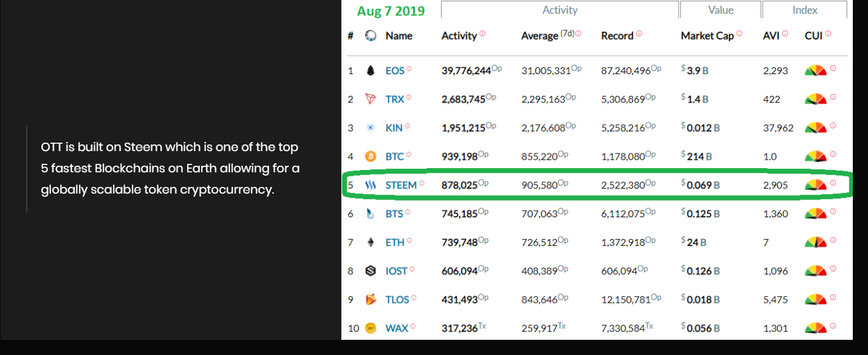Select the Activity group tab
Viewport: 868px width, 355px height.
click(x=559, y=10)
